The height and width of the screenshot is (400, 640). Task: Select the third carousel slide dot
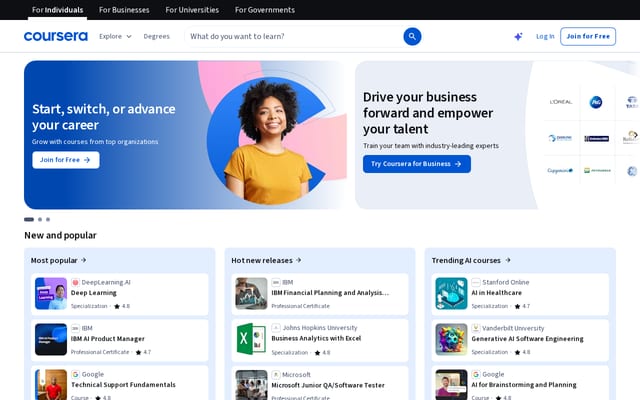click(x=48, y=220)
